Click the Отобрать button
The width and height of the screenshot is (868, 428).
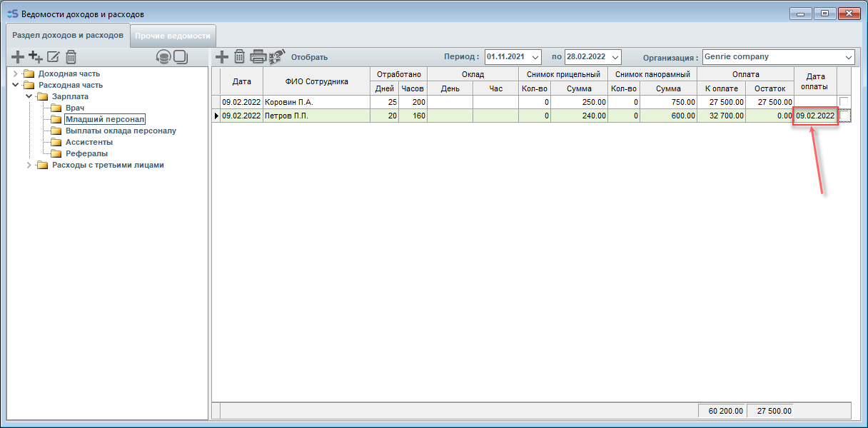click(x=309, y=57)
